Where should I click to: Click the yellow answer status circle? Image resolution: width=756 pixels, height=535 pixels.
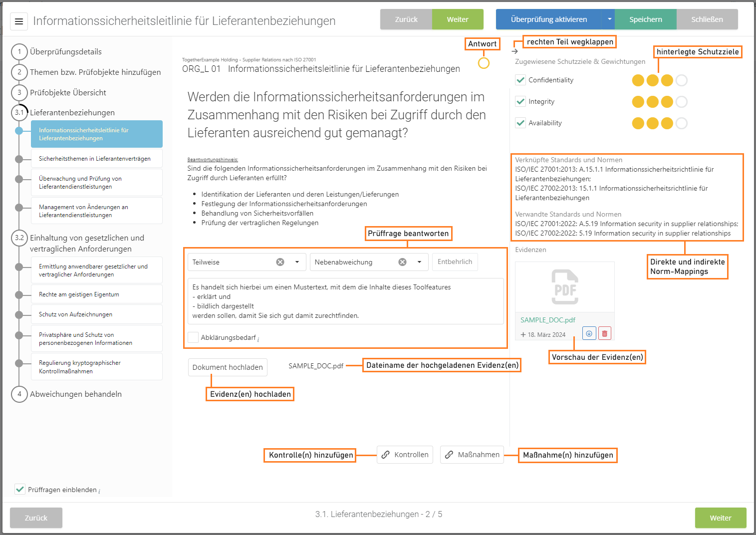[484, 63]
